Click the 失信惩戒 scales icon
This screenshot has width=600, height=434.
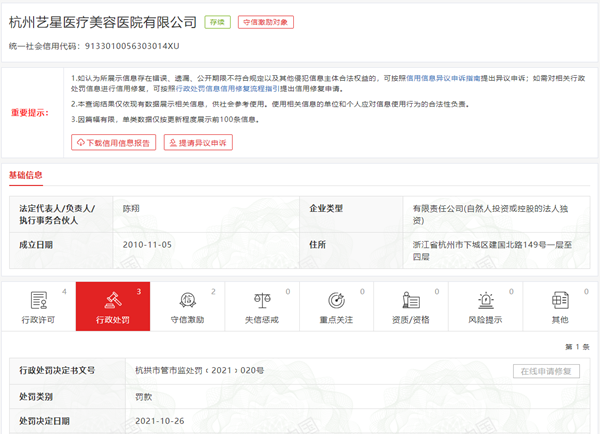tap(262, 300)
